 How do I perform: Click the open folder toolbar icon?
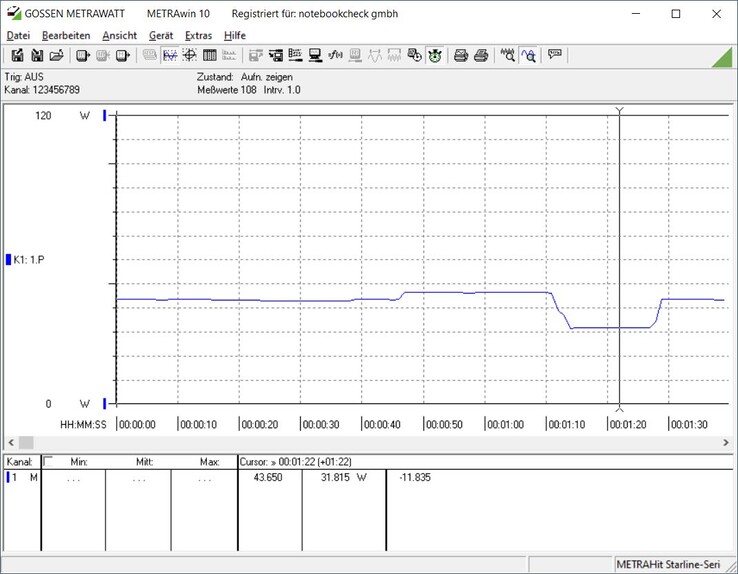tap(56, 56)
